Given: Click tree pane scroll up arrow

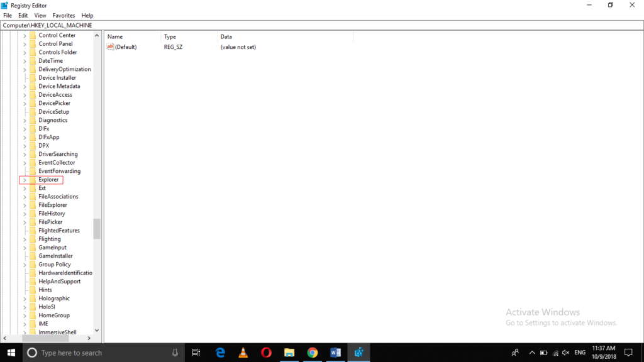Looking at the screenshot, I should tap(97, 36).
